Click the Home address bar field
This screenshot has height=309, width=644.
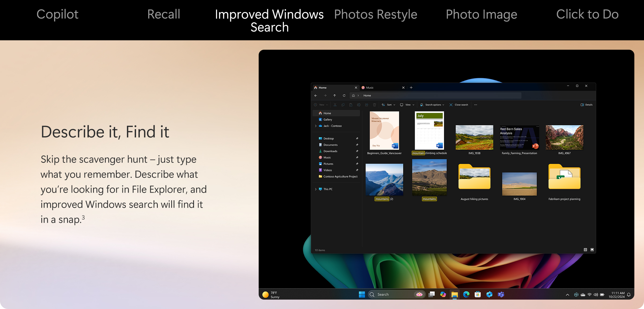click(436, 96)
